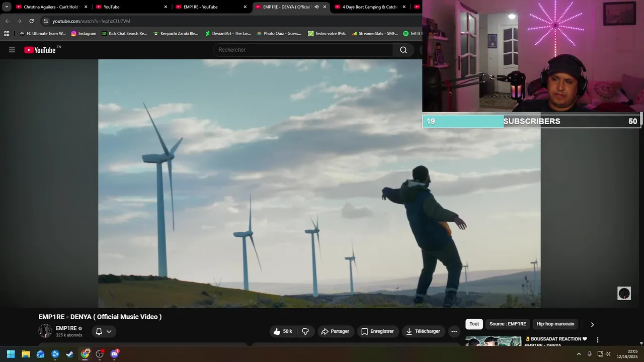Screen dimensions: 644x362
Task: Like the video with thumbs up
Action: (x=282, y=331)
